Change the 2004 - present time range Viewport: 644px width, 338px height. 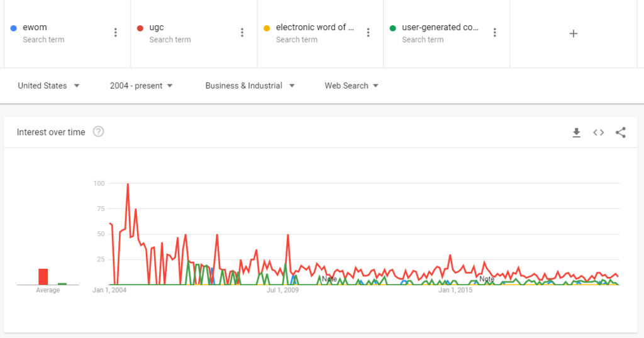coord(141,85)
